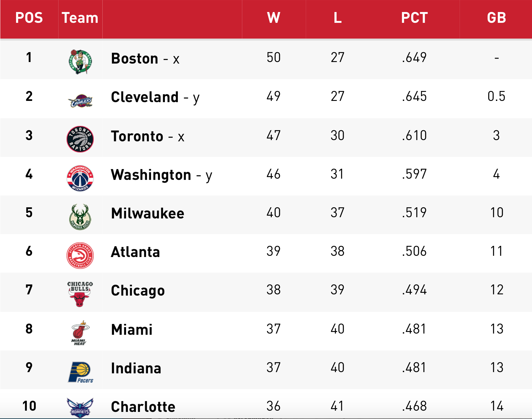Select the Washington Wizards logo
Screen dimensions: 532x419
coord(80,178)
